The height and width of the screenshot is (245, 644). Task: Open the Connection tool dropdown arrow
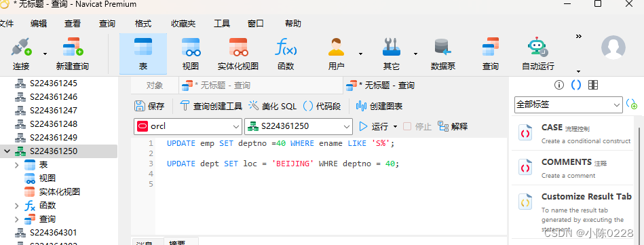45,54
